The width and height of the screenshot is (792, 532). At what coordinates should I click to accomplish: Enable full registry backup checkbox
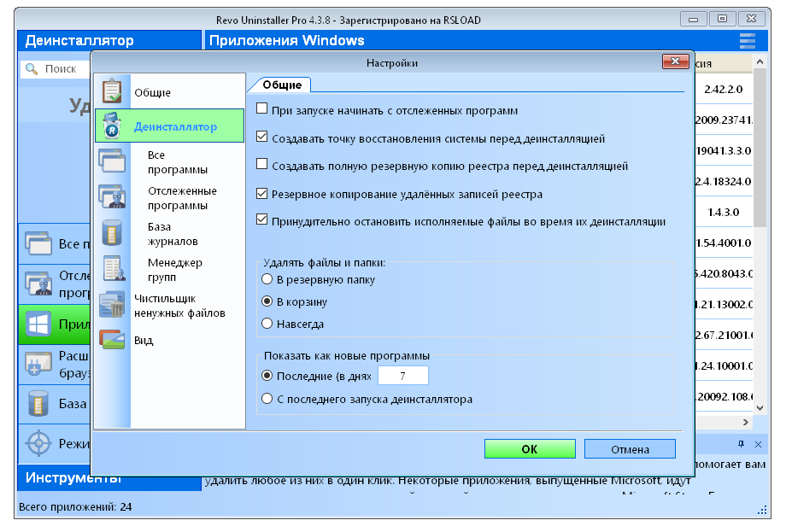[261, 164]
